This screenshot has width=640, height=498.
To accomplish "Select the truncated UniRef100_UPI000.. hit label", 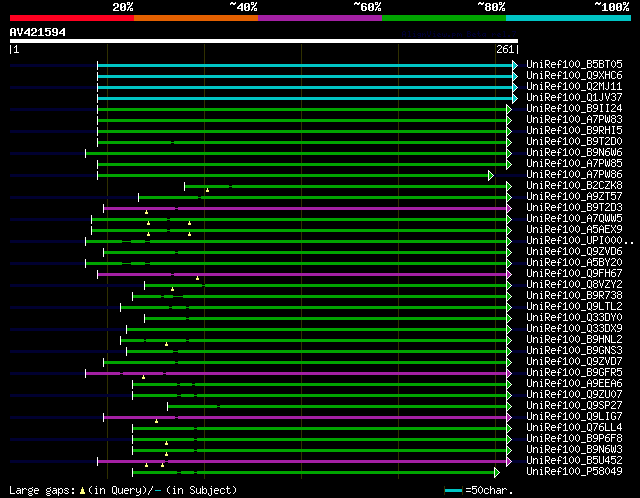I will (x=580, y=241).
